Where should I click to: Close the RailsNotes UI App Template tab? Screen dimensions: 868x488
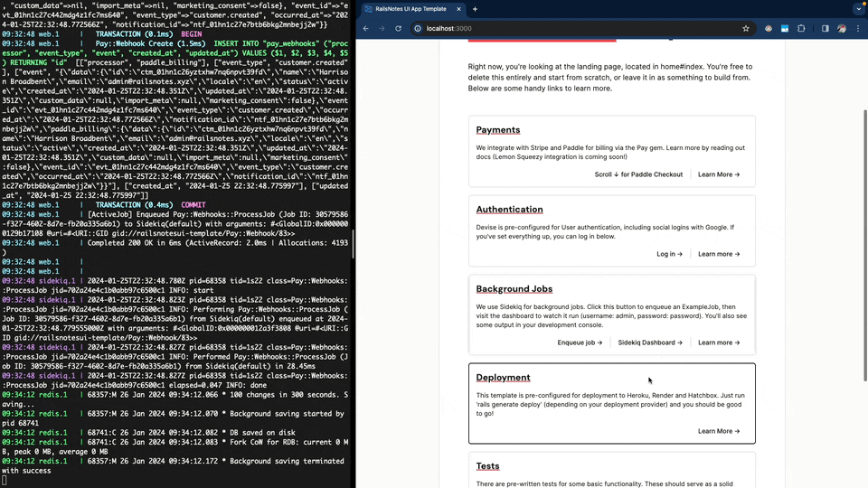(458, 9)
